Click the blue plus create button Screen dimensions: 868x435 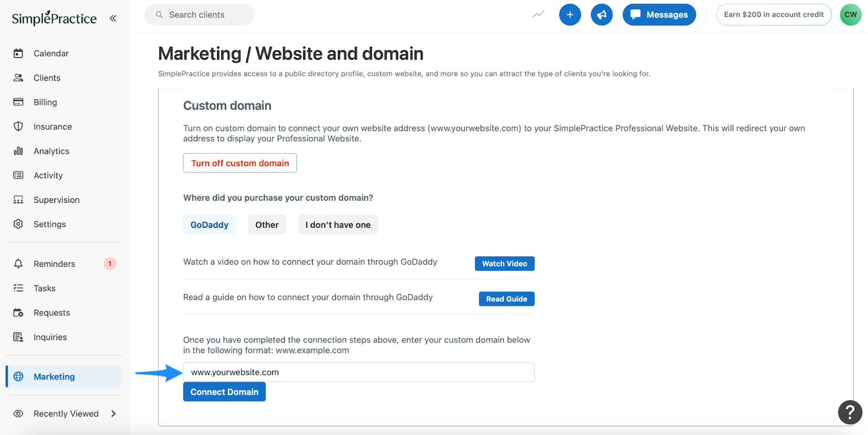coord(570,15)
